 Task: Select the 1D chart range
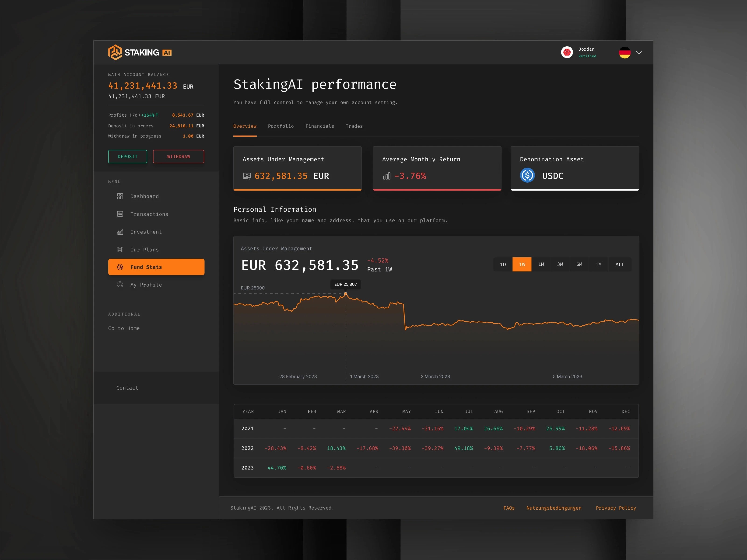coord(502,264)
